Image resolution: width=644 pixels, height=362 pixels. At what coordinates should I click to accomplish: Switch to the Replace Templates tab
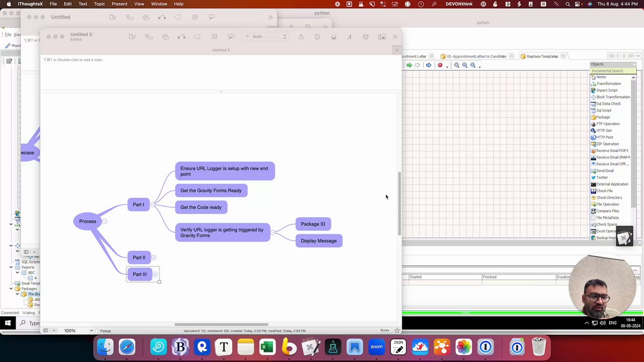[542, 56]
